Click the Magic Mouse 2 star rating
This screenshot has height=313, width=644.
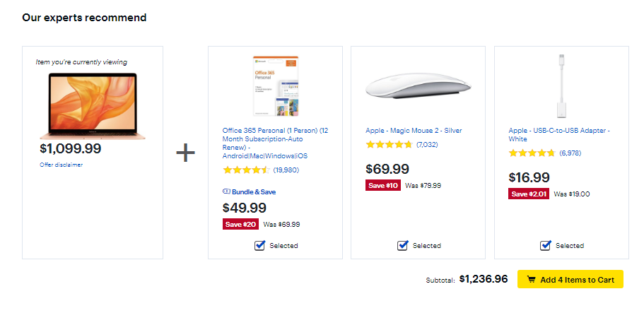pos(389,145)
